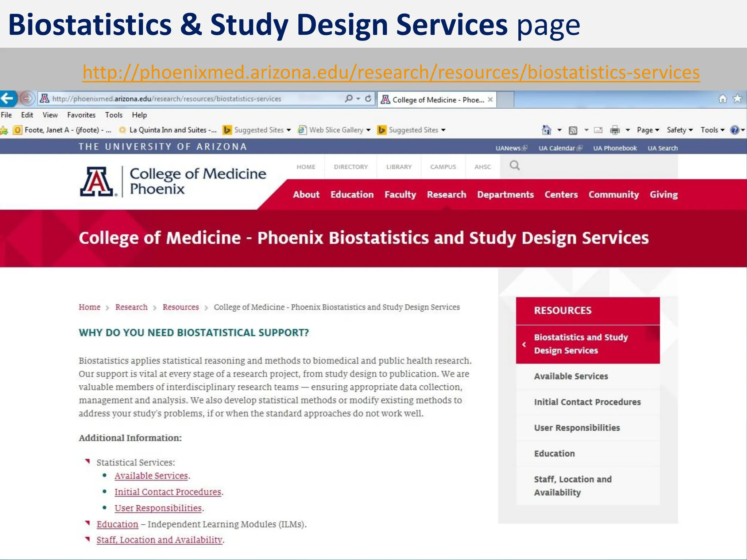Click the University of Arizona A logo
Screen dimensions: 747x560
(x=97, y=182)
